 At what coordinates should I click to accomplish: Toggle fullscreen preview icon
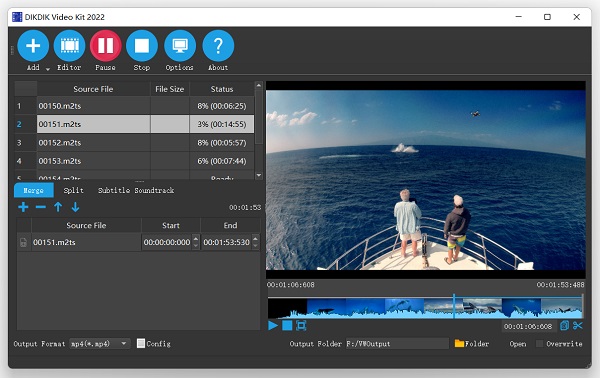tap(301, 326)
